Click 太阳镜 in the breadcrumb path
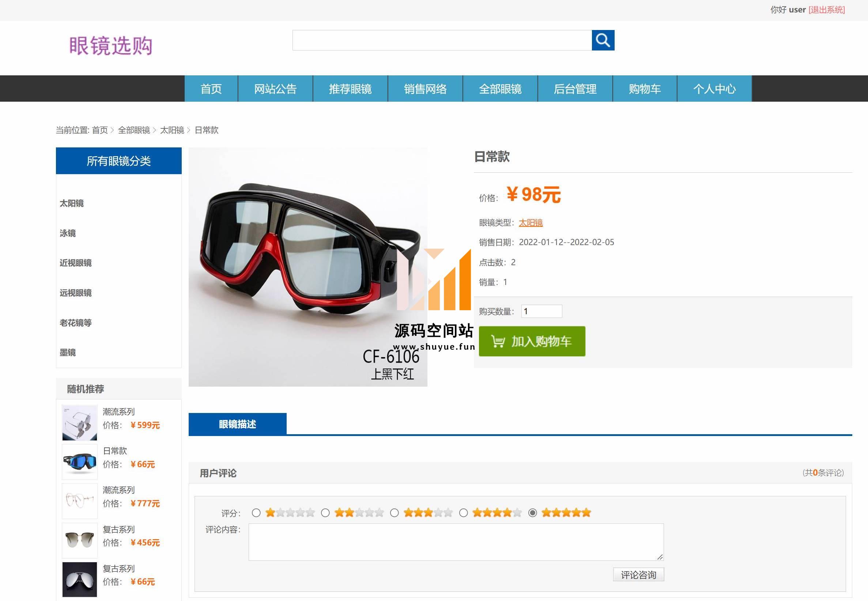This screenshot has width=868, height=601. click(172, 130)
